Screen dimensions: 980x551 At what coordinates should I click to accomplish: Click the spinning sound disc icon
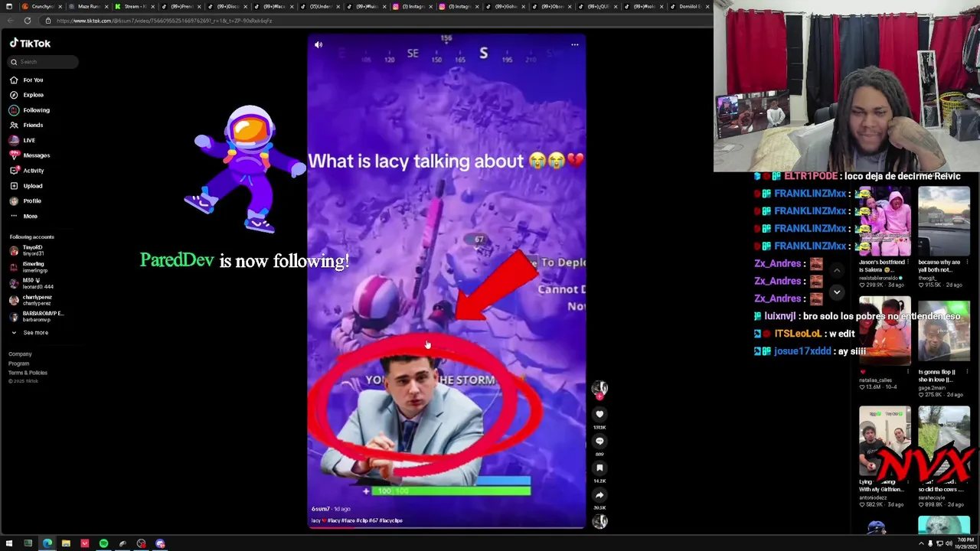coord(599,521)
